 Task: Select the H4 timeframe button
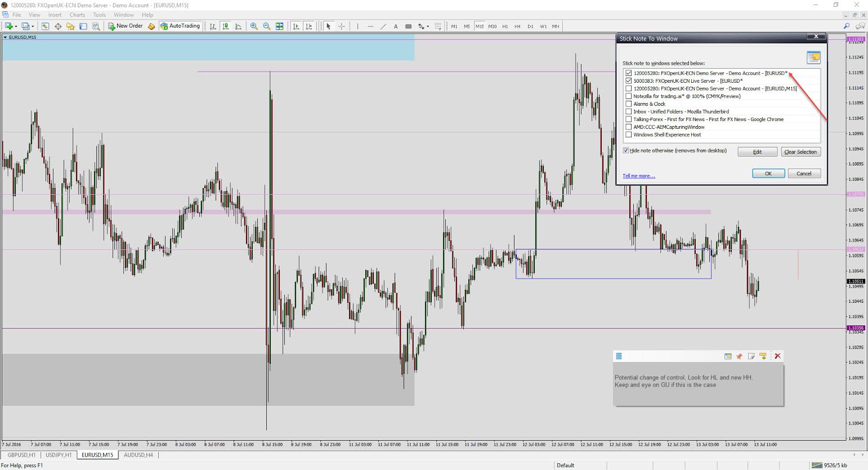(517, 26)
